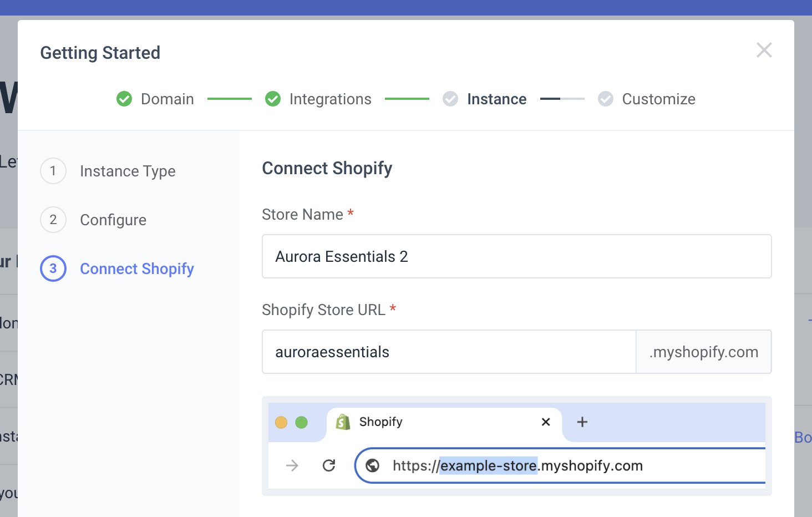Click the Shopify tab title in example browser

[x=381, y=422]
